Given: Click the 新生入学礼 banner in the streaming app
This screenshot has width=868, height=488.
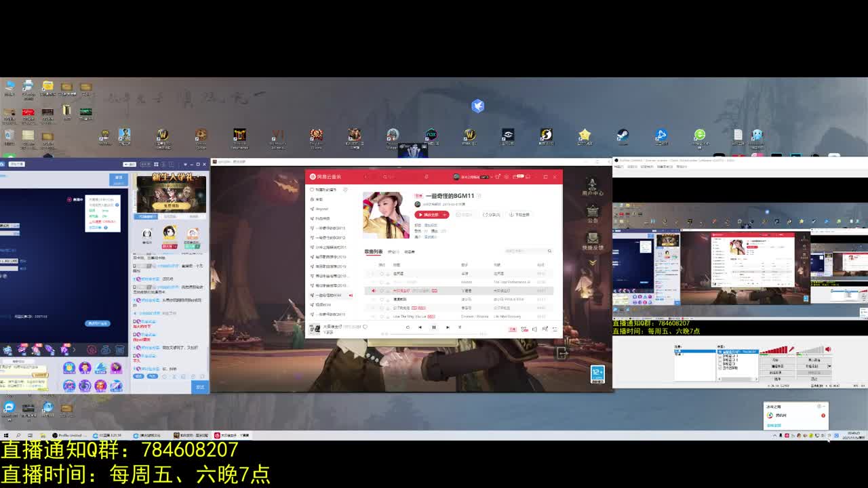Looking at the screenshot, I should [x=170, y=192].
